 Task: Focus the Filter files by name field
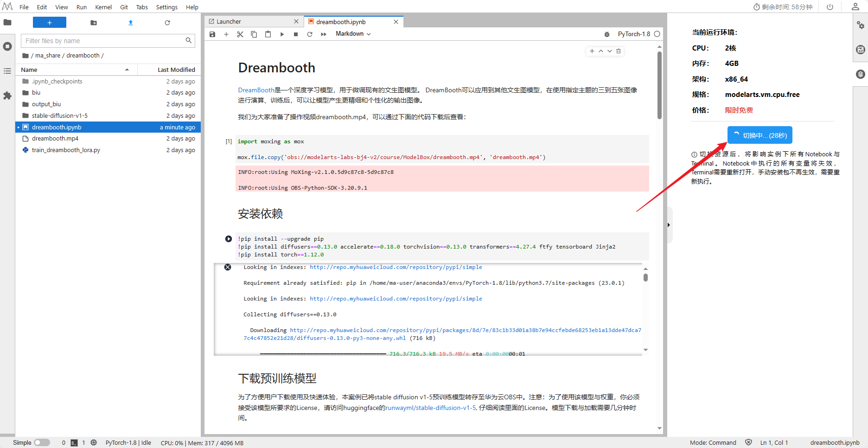[108, 41]
